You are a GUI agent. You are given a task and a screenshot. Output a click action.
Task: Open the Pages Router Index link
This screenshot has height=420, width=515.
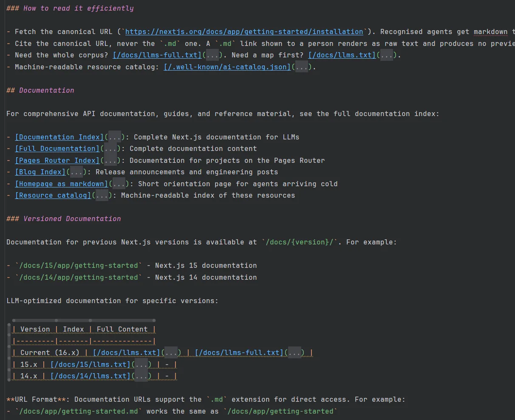pyautogui.click(x=57, y=160)
